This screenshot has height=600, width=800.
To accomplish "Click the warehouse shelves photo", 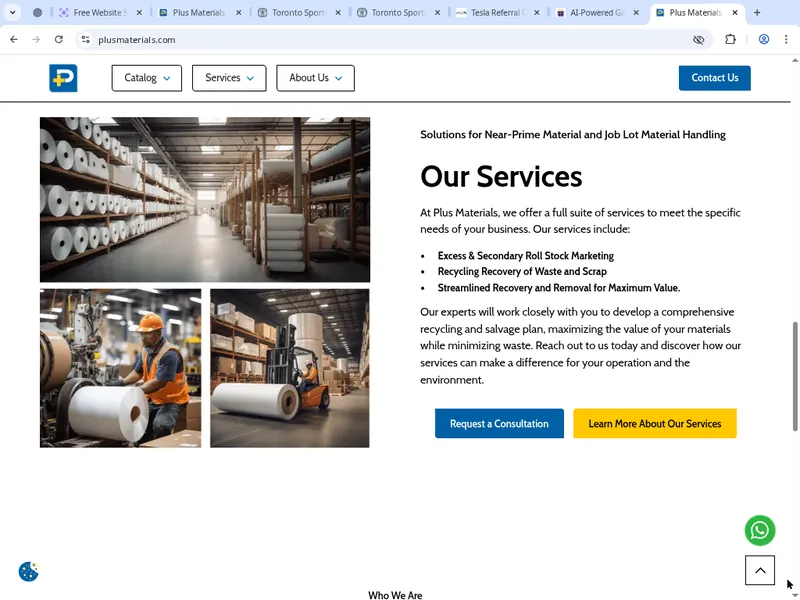I will click(205, 199).
